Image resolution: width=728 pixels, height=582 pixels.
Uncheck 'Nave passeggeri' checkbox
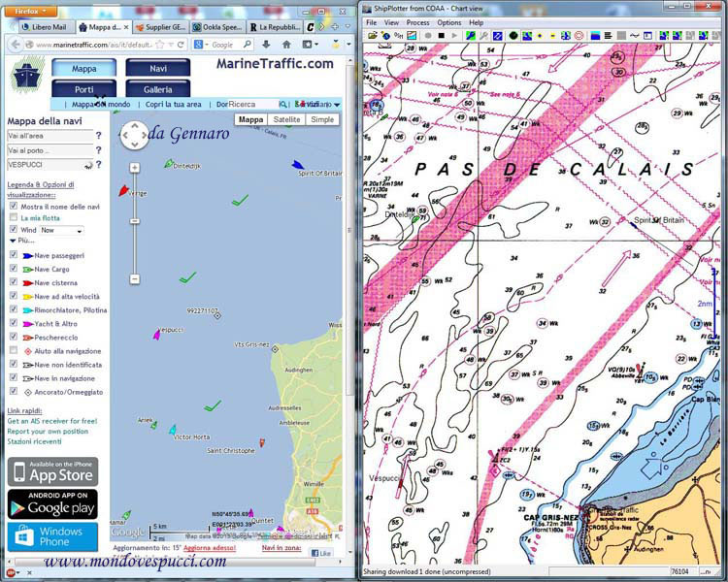14,255
